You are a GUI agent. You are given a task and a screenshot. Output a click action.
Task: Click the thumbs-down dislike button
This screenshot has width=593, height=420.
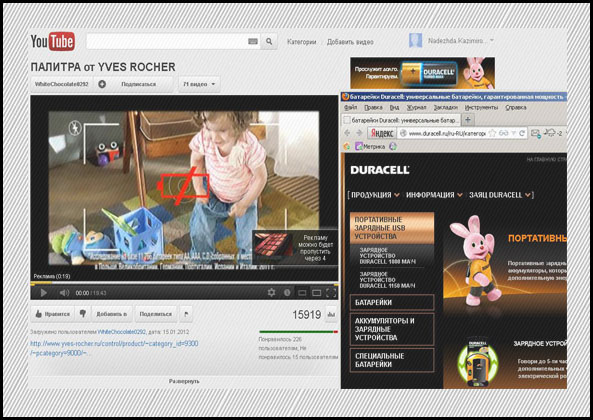tap(82, 314)
